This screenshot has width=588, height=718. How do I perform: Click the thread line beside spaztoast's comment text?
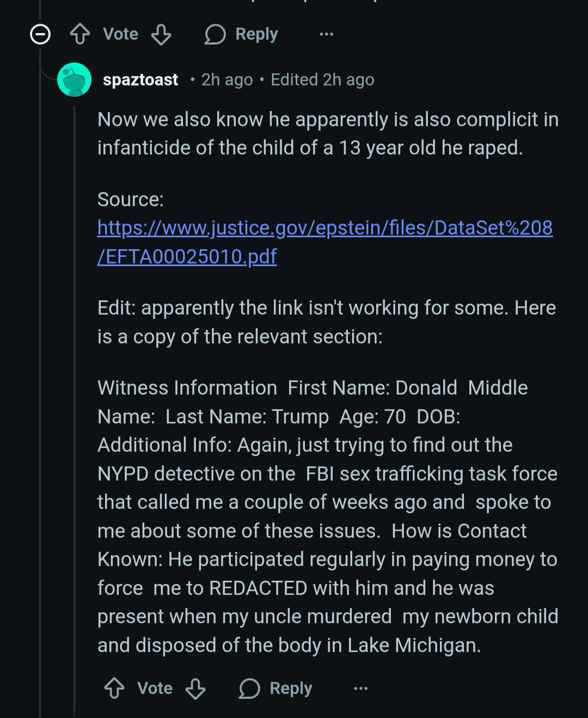(x=75, y=381)
